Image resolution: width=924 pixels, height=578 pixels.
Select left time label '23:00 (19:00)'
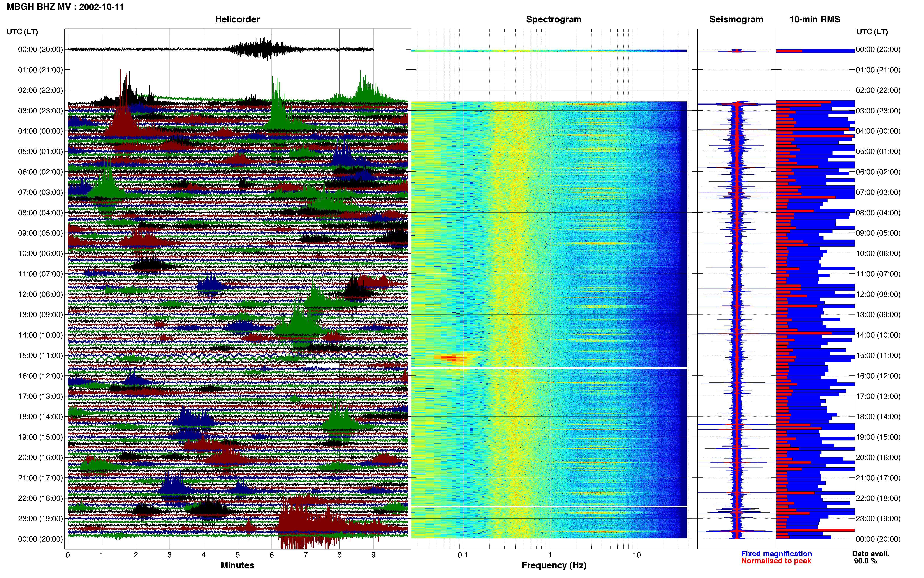[41, 519]
